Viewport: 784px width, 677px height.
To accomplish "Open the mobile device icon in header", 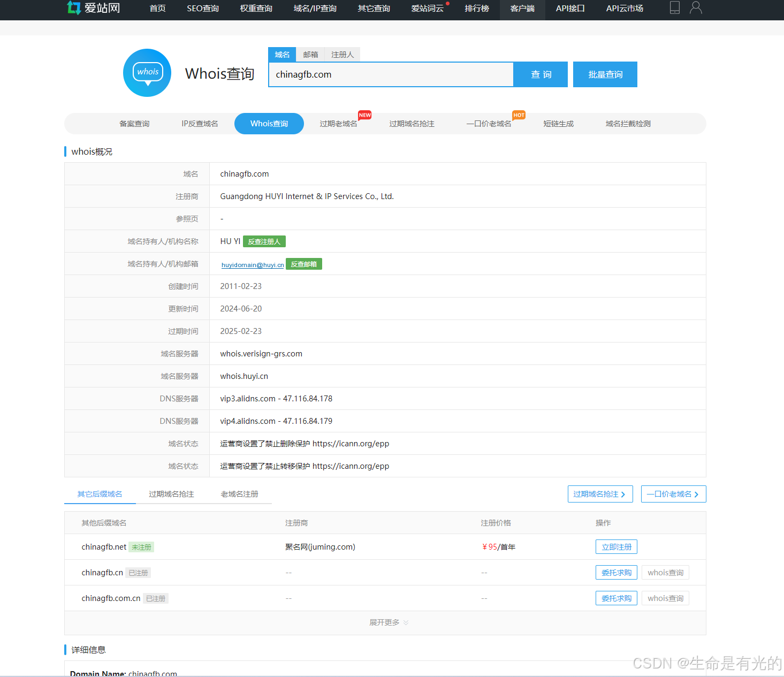I will [x=674, y=7].
